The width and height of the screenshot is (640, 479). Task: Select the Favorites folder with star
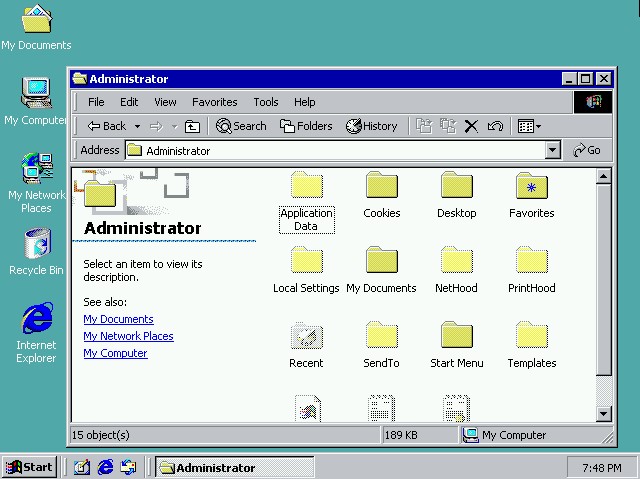531,186
